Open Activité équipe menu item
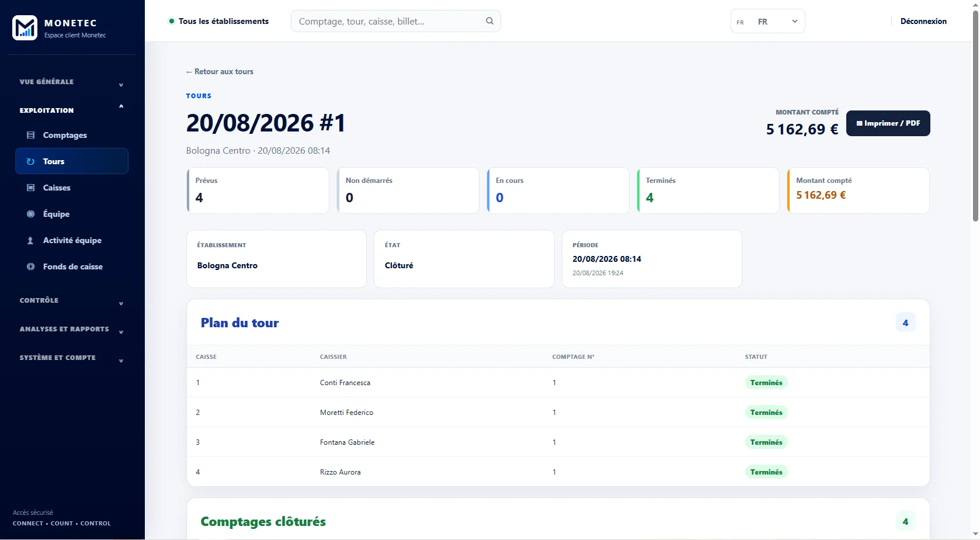The height and width of the screenshot is (540, 980). tap(71, 240)
